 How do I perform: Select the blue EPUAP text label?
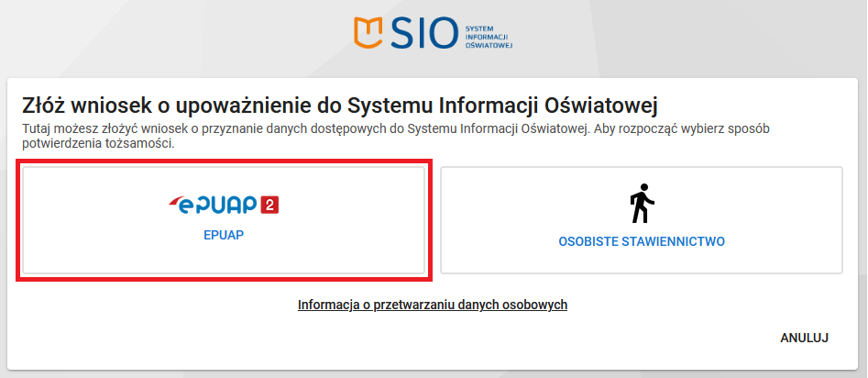(x=224, y=235)
